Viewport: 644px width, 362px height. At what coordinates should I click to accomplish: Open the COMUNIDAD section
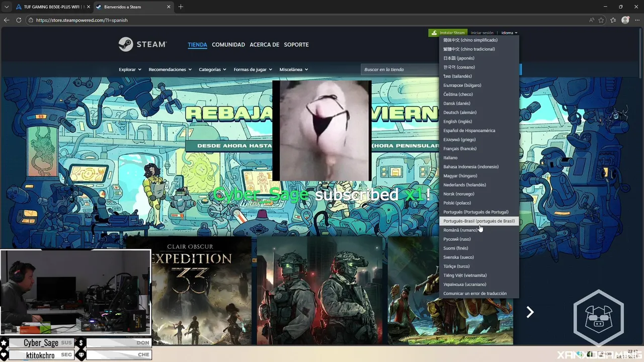tap(228, 45)
